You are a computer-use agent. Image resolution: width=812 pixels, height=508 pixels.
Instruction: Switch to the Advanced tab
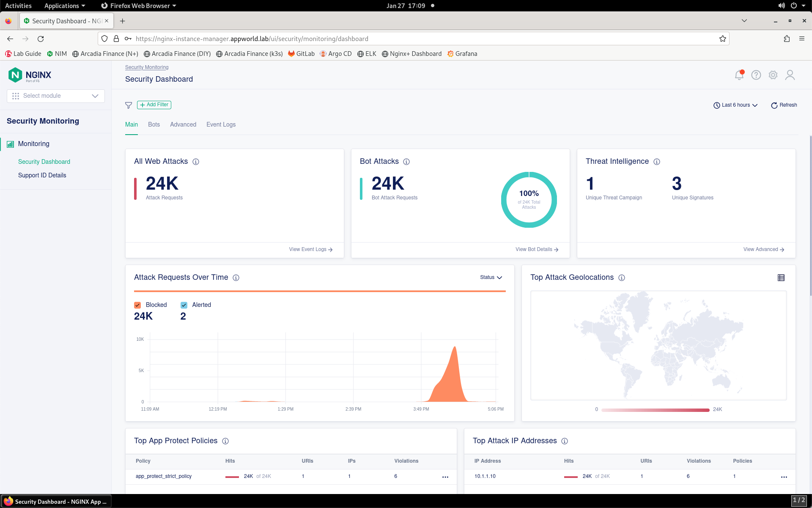(x=183, y=125)
